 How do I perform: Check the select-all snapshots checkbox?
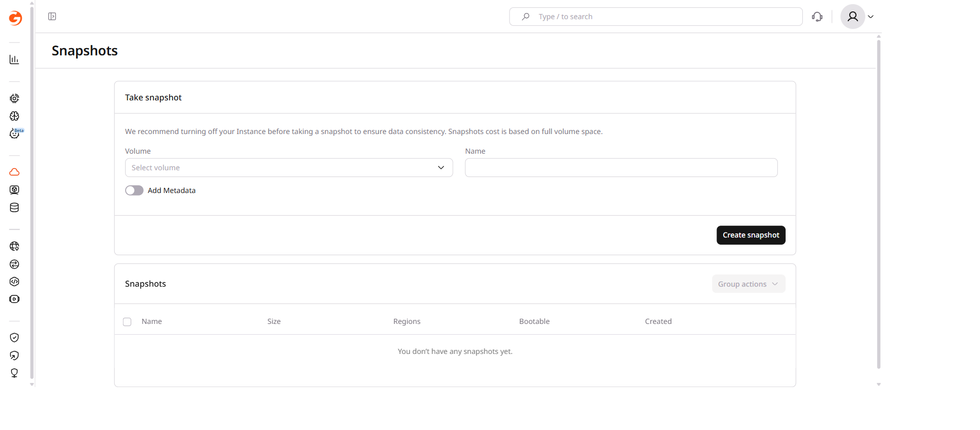(x=127, y=322)
